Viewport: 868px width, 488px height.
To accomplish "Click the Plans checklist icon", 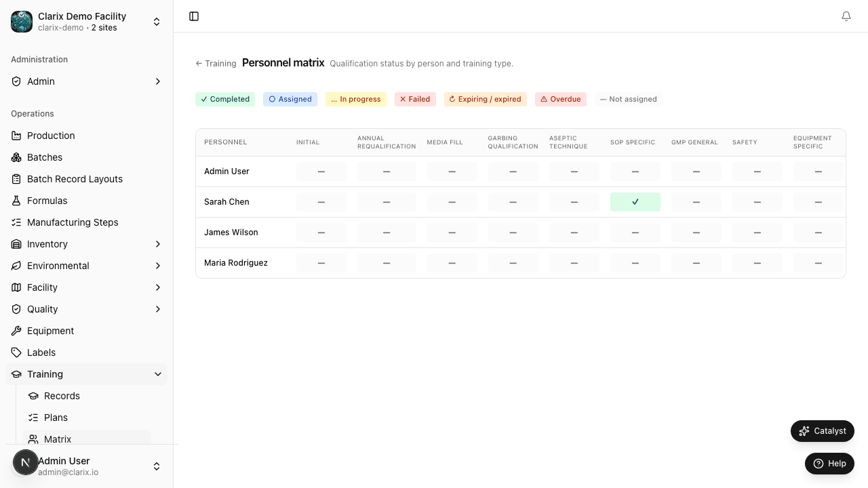I will point(33,418).
